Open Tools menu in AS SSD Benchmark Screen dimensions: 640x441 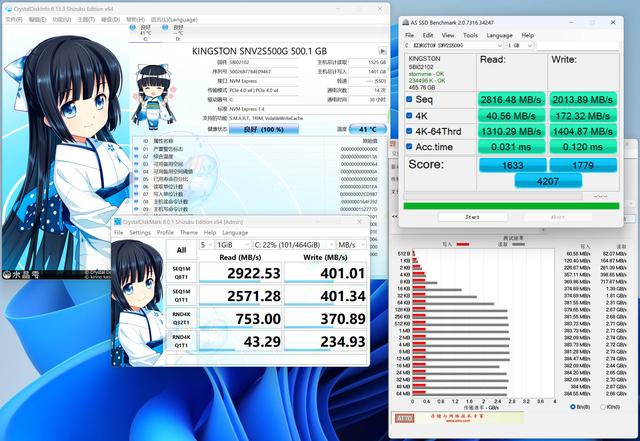click(470, 35)
